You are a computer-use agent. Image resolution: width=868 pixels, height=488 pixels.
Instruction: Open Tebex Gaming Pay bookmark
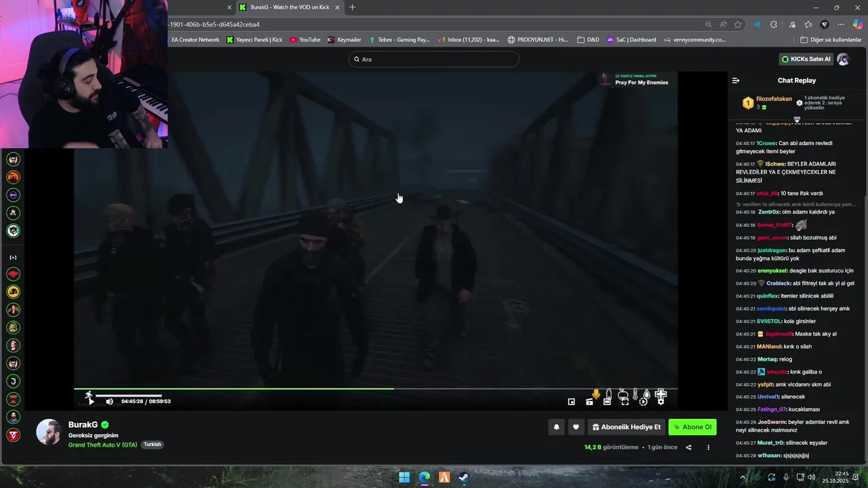(399, 40)
